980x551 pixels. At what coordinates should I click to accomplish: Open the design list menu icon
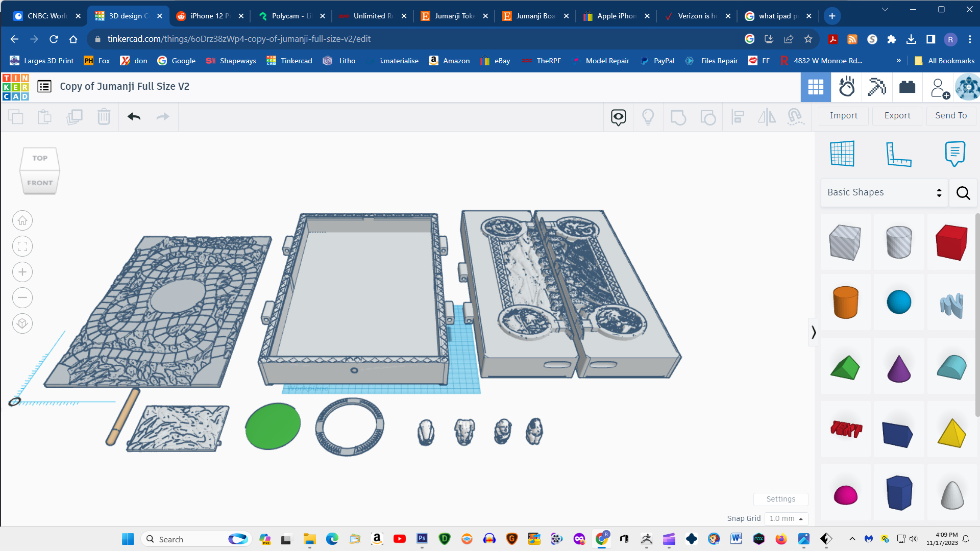[44, 87]
